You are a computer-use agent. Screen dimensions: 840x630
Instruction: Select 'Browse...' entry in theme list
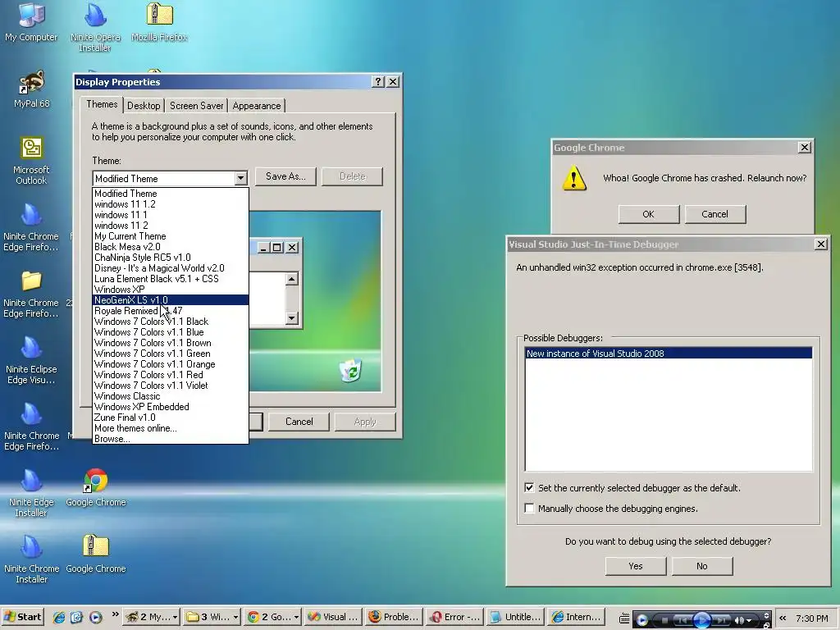(x=171, y=439)
